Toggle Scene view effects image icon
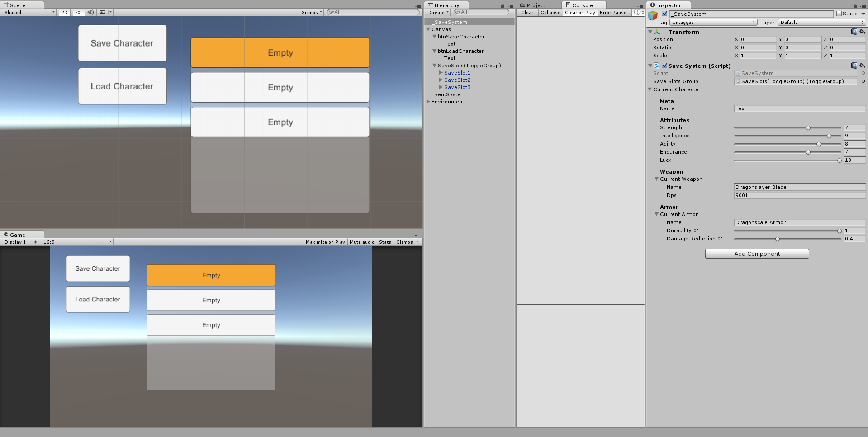The image size is (868, 437). click(x=103, y=13)
